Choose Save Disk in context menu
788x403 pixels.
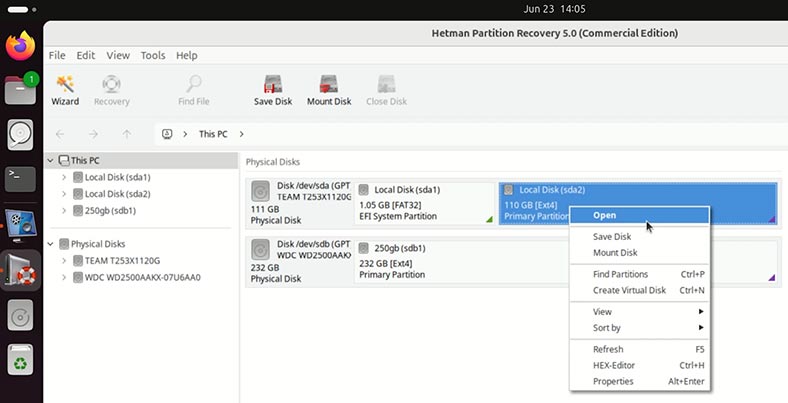click(x=639, y=236)
